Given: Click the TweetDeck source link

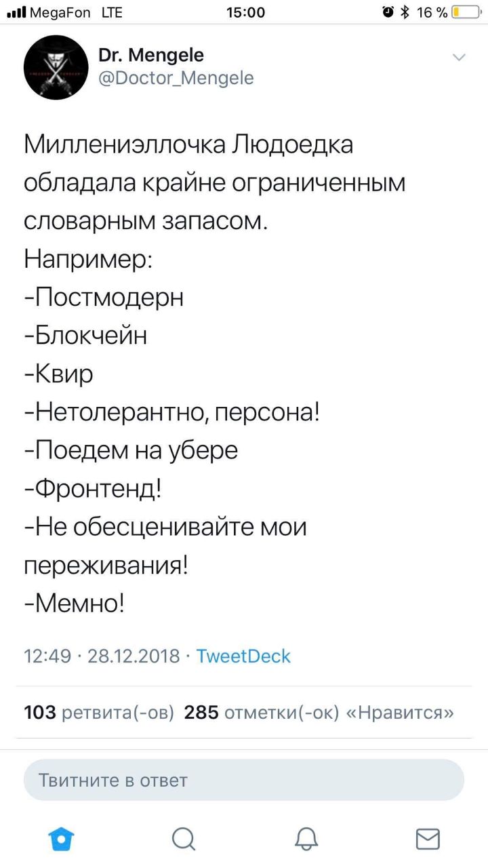Looking at the screenshot, I should coord(243,656).
